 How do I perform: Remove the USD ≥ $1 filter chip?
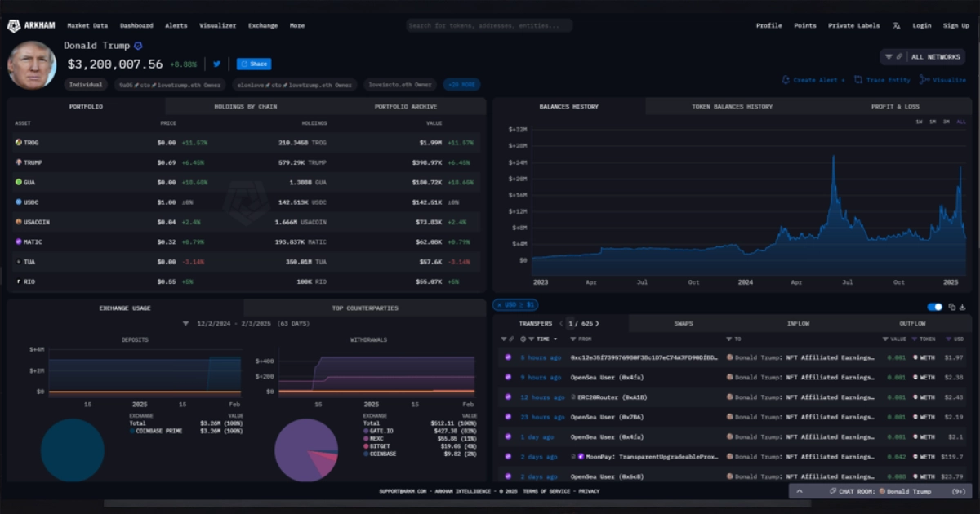514,305
